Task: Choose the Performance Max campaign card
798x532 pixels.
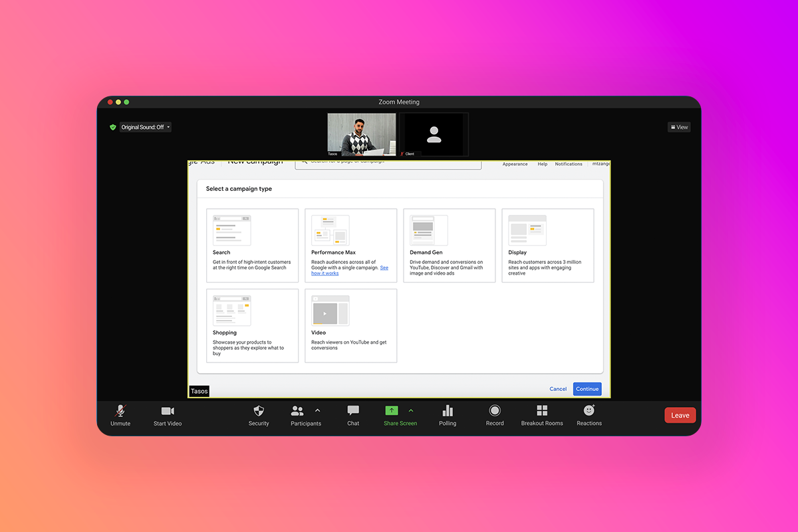Action: [x=350, y=245]
